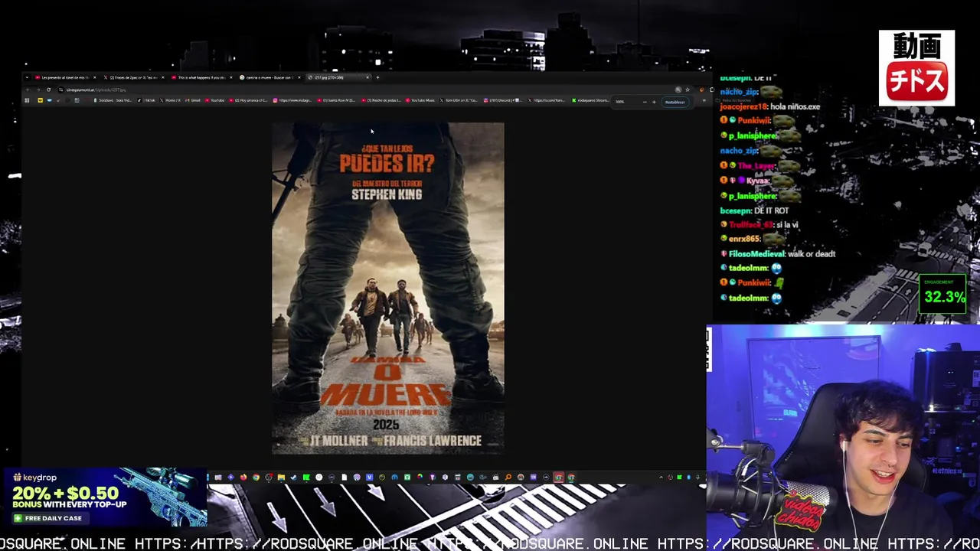Open File Explorer folder icon on taskbar
Viewport: 980px width, 551px height.
click(x=281, y=478)
